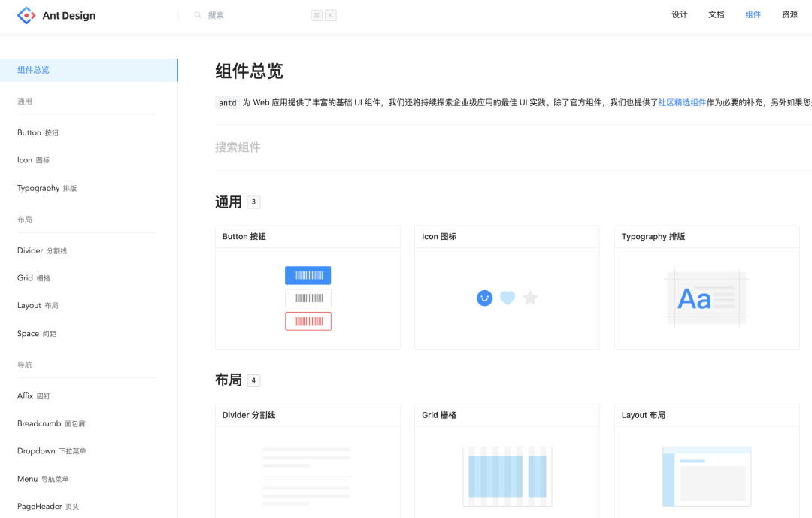Click the blue smiley face icon

click(x=485, y=298)
